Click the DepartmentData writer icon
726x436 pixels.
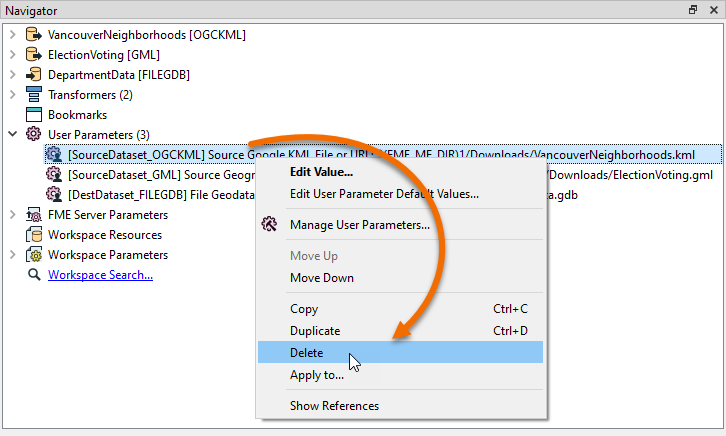pyautogui.click(x=33, y=75)
